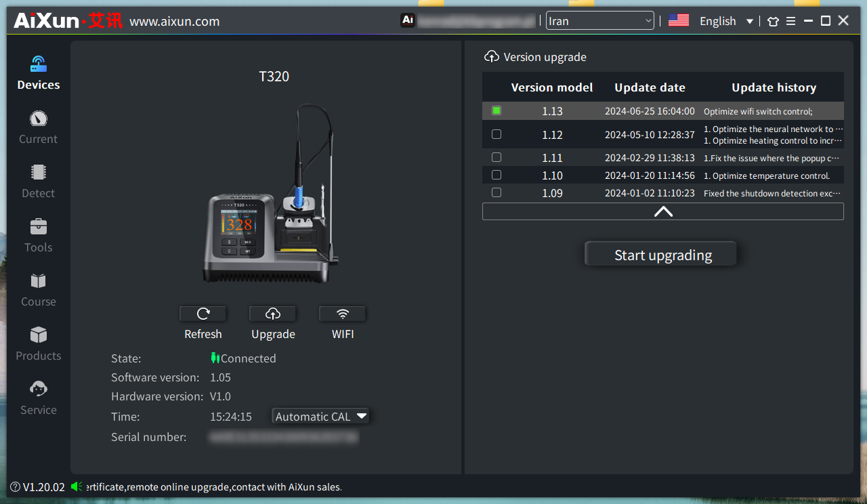Open the hamburger menu in the title bar
The height and width of the screenshot is (504, 867).
pyautogui.click(x=791, y=21)
